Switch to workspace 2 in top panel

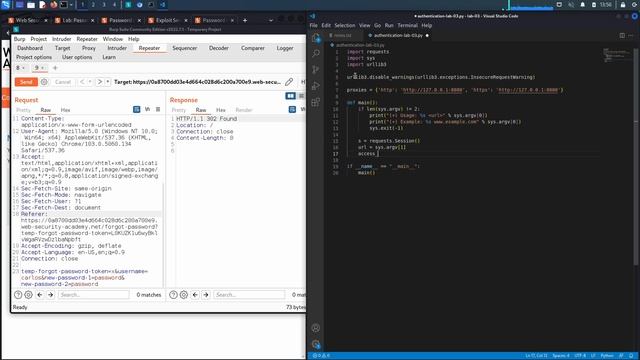point(93,5)
